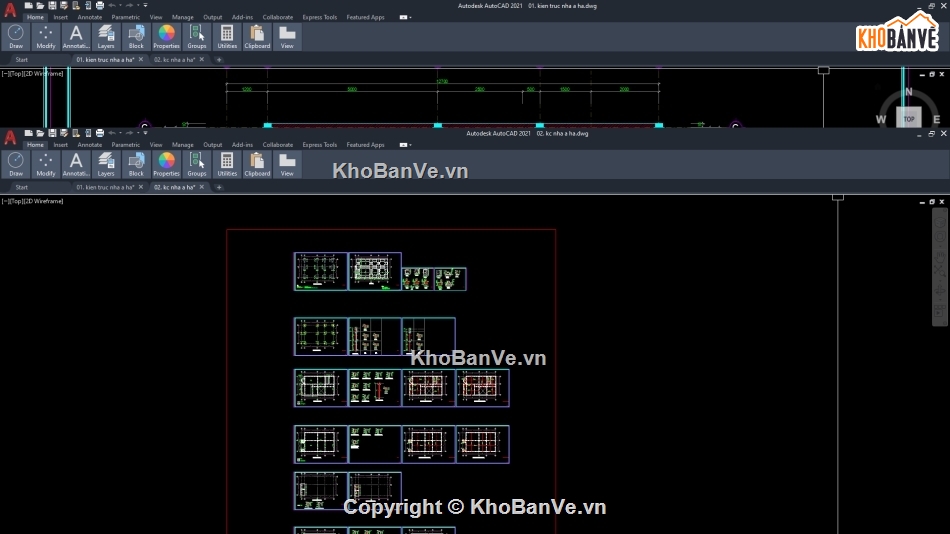Open Annotation panel in lower kc nha window

76,164
